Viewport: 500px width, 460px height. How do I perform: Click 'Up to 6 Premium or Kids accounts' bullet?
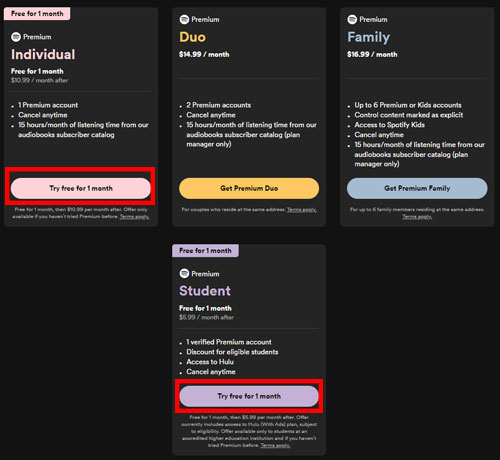coord(408,105)
